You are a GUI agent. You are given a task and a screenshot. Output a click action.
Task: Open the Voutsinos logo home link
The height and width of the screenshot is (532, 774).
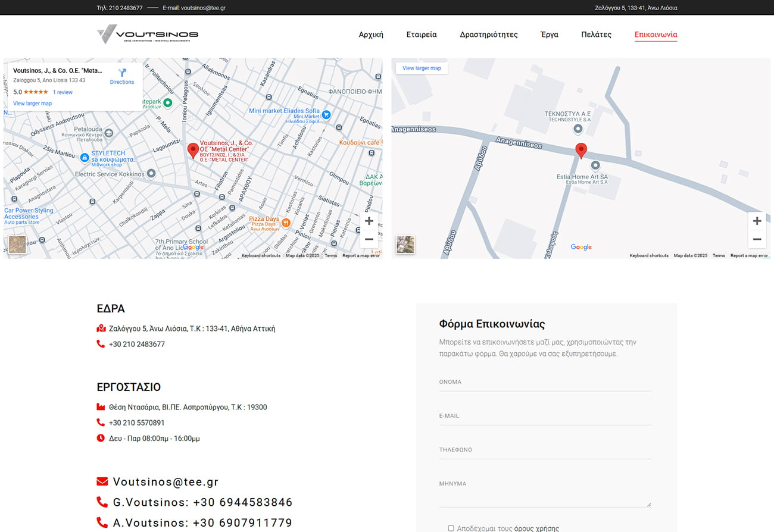[x=148, y=34]
